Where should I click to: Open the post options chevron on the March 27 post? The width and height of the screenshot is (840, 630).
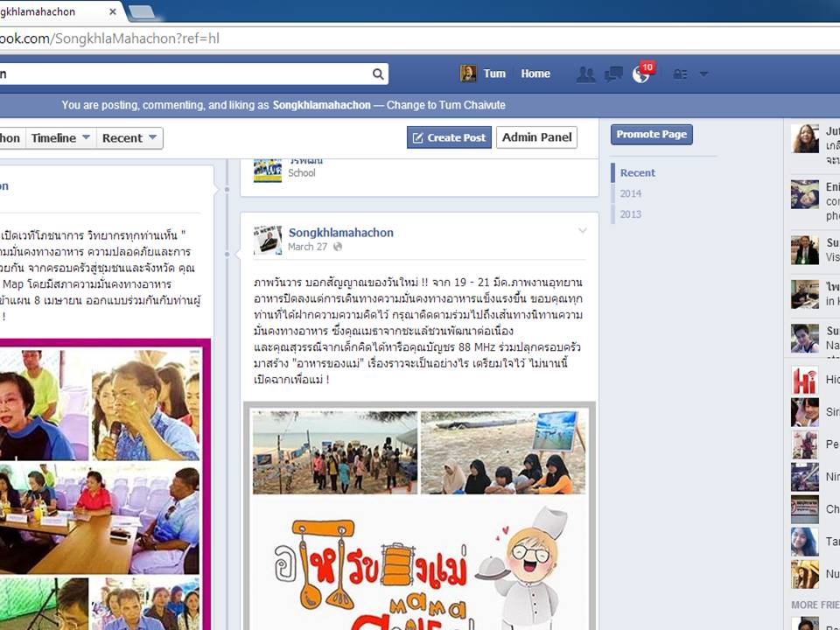pyautogui.click(x=583, y=231)
